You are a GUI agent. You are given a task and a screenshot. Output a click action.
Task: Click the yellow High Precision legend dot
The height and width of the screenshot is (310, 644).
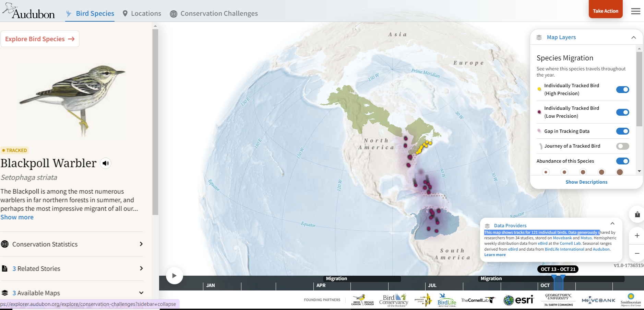tap(539, 89)
